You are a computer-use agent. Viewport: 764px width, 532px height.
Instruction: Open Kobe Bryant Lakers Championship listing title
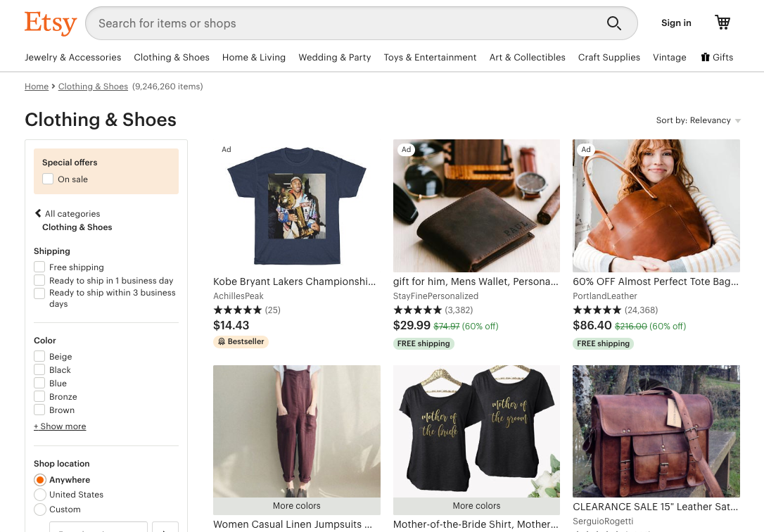click(x=295, y=281)
